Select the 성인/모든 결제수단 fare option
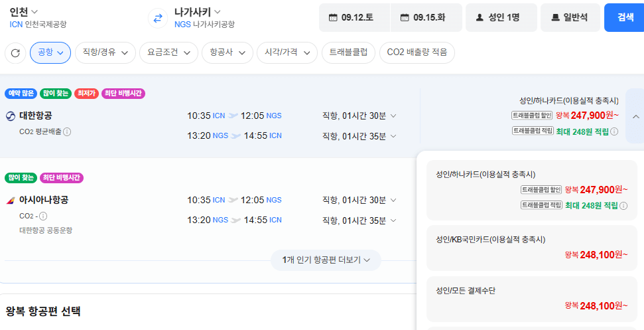 point(532,299)
